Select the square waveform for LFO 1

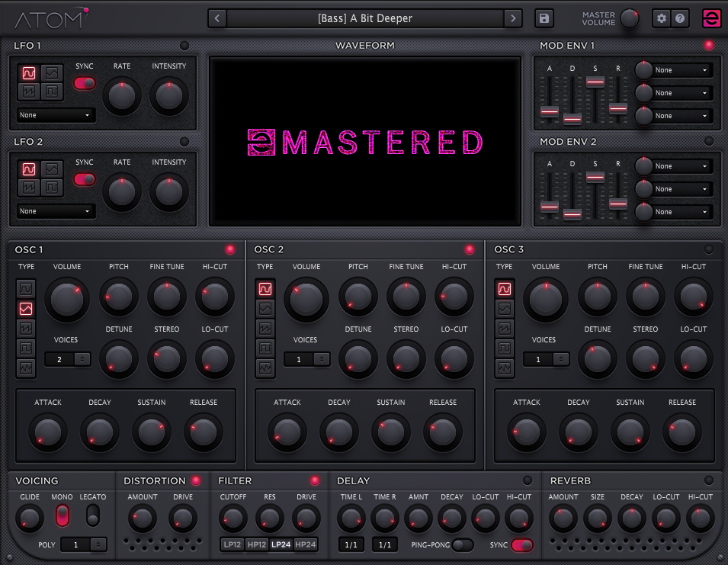[52, 93]
